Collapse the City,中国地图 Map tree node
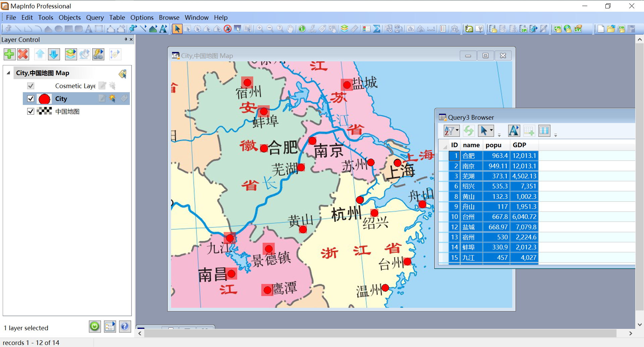Viewport: 644px width, 347px height. coord(8,73)
